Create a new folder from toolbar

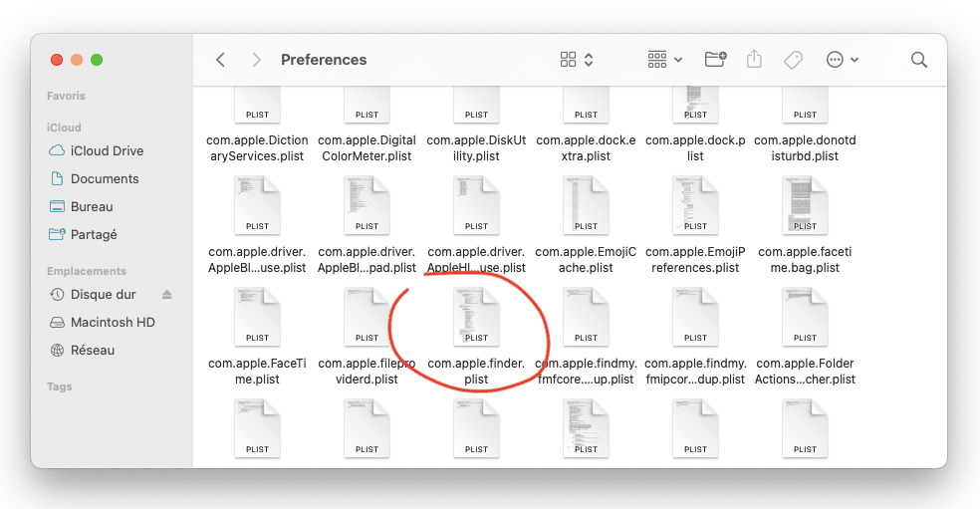point(716,60)
